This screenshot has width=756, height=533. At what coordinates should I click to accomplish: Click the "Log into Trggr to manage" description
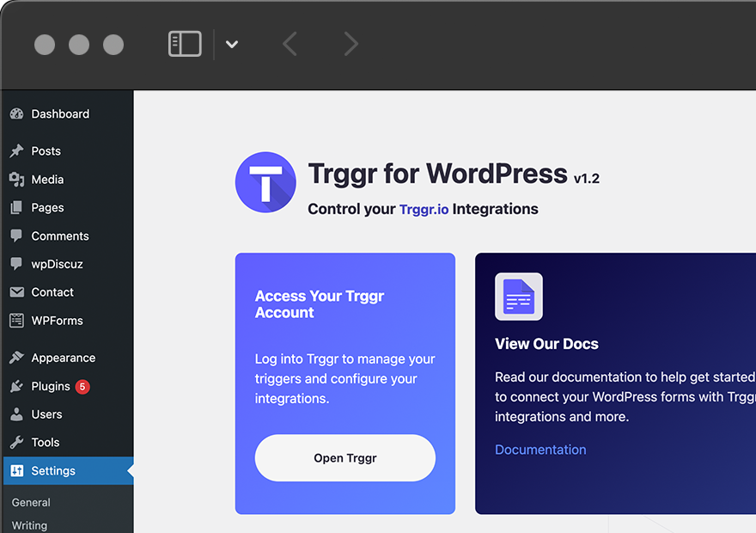pyautogui.click(x=345, y=378)
